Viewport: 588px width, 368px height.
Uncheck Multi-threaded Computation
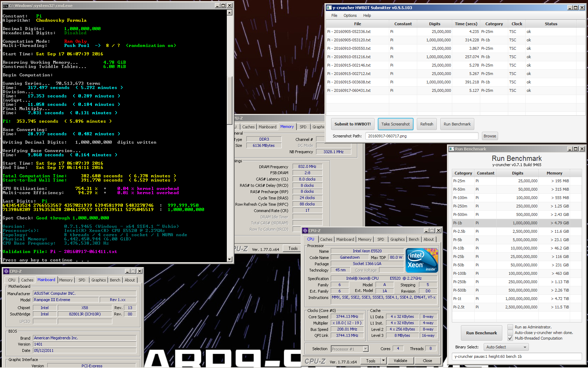point(510,338)
